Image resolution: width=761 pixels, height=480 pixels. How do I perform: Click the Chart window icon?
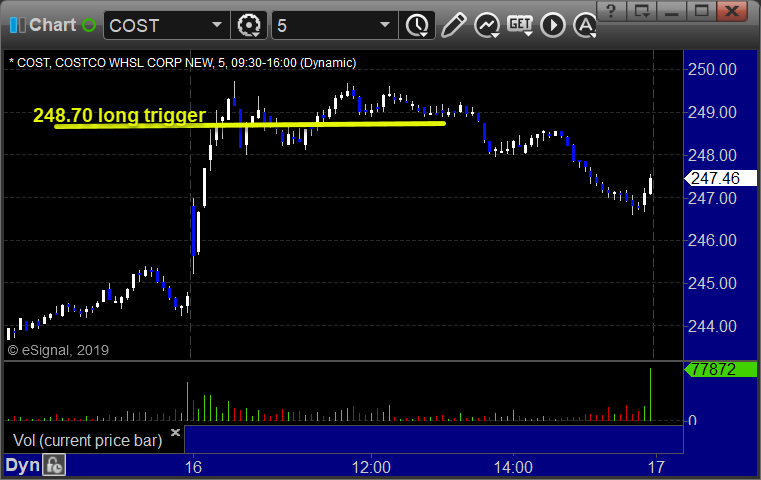[18, 25]
